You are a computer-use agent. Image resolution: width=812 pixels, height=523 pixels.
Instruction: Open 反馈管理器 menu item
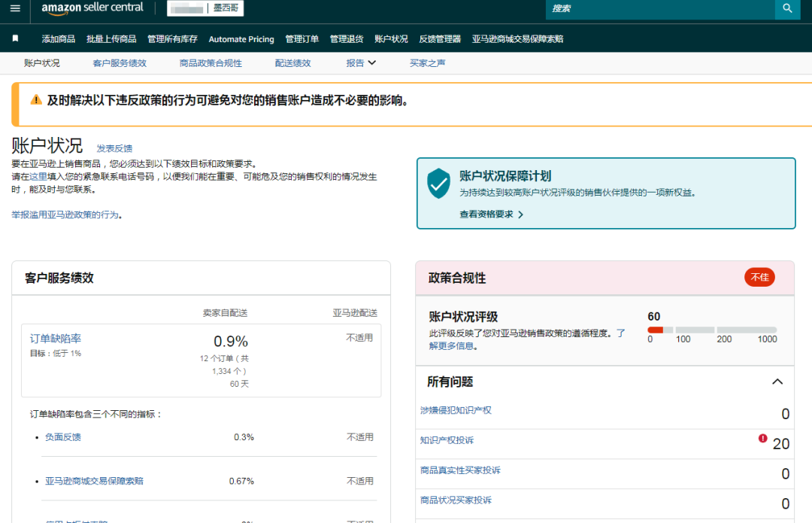440,39
